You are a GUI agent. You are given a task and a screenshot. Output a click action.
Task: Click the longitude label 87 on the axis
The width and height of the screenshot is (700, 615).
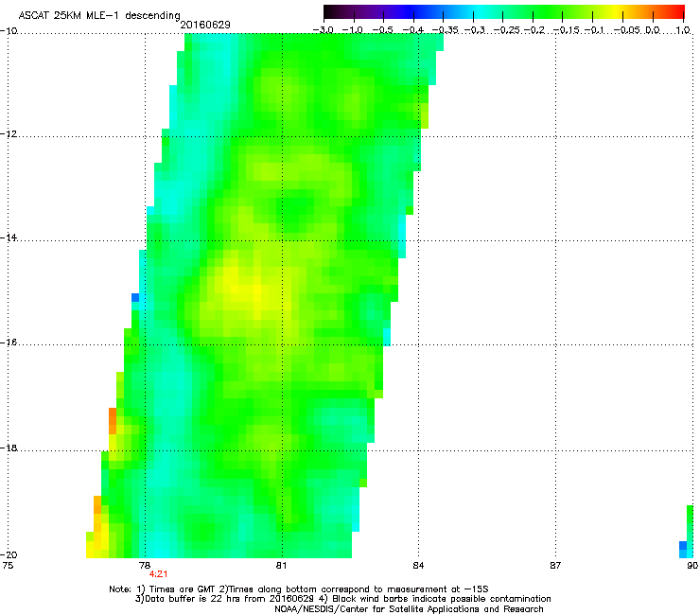[x=555, y=566]
